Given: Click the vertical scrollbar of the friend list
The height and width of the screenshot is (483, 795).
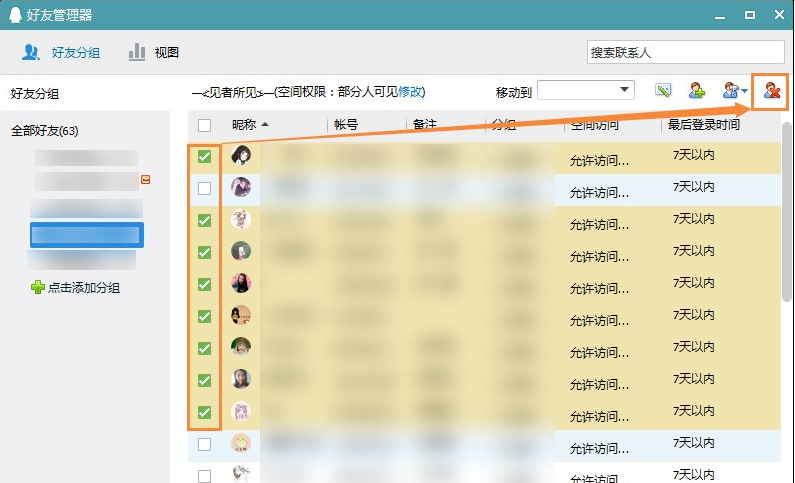Looking at the screenshot, I should [786, 212].
